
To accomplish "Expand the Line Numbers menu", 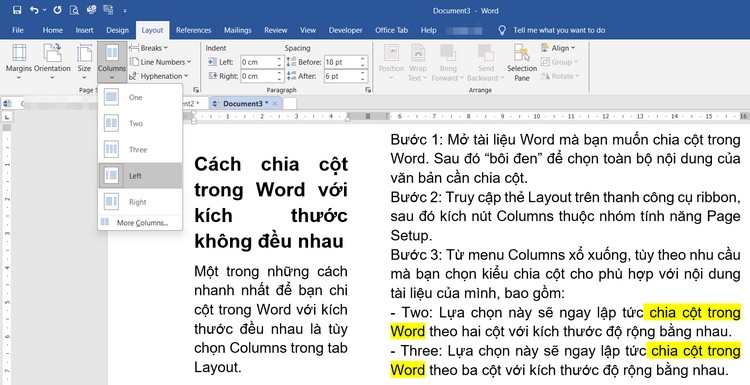I will tap(160, 62).
